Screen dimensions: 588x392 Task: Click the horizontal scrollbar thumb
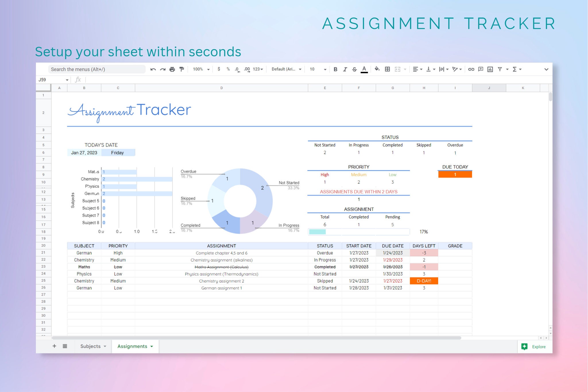tap(256, 338)
